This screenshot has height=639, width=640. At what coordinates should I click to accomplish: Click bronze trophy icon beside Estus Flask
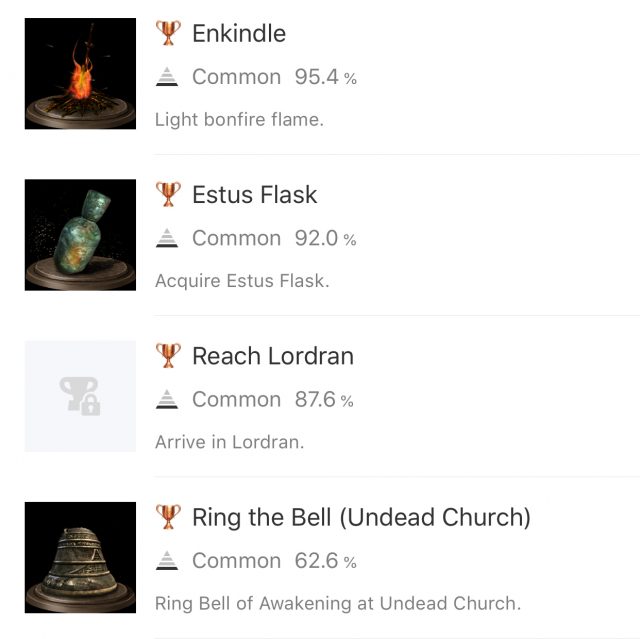point(168,194)
